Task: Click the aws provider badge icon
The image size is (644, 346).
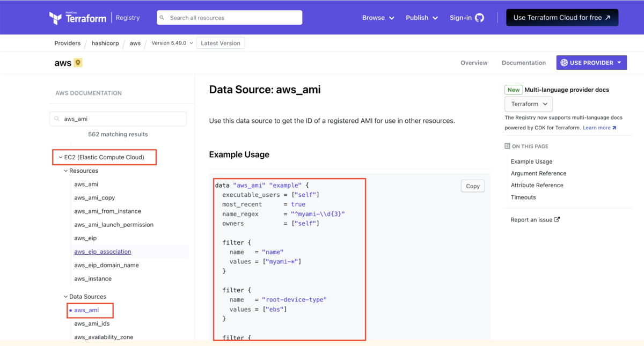Action: pyautogui.click(x=78, y=63)
